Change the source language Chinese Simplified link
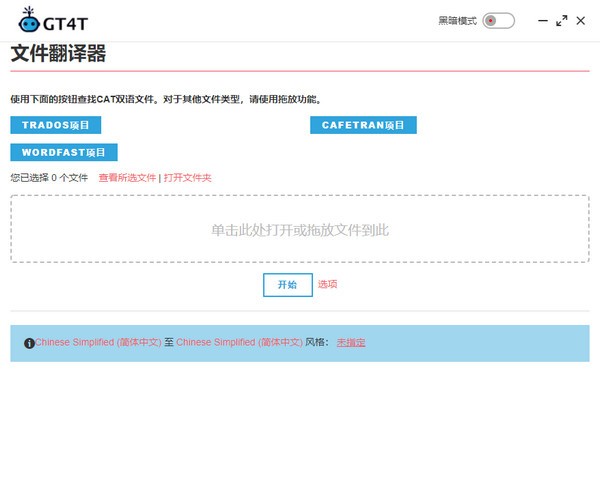 [x=98, y=342]
